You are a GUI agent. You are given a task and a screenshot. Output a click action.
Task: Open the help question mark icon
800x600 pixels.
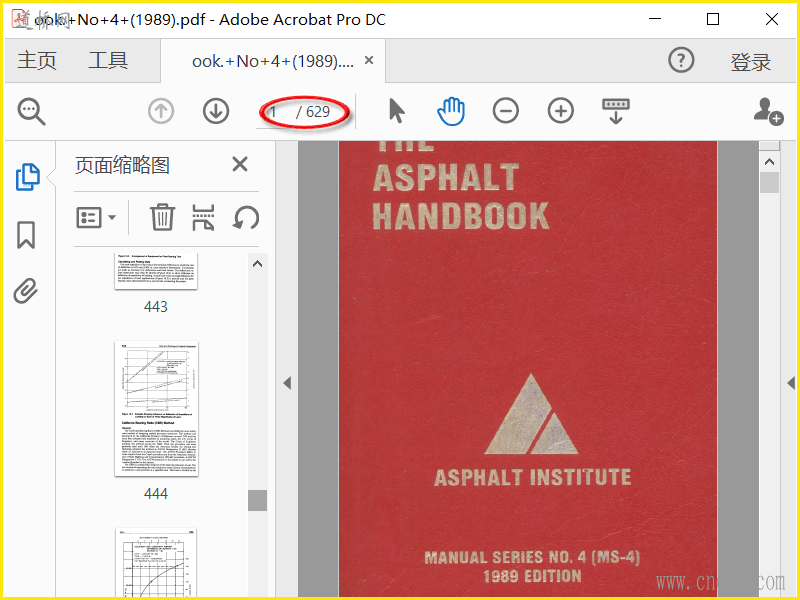681,60
